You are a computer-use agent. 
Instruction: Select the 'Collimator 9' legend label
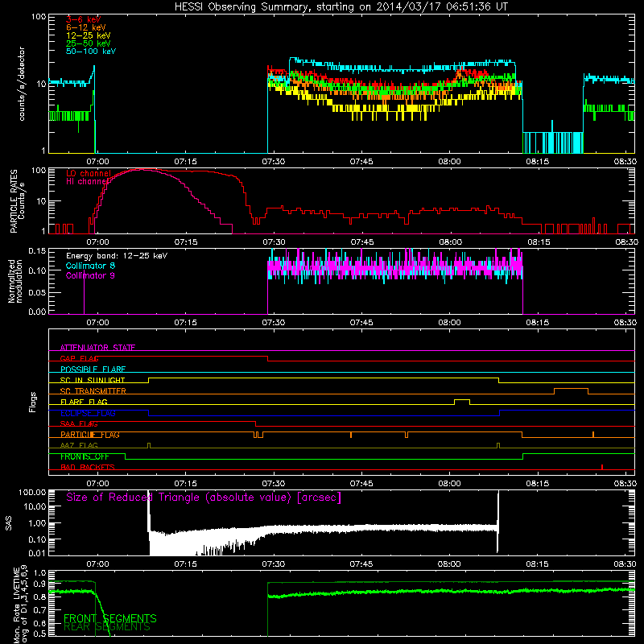tap(90, 275)
